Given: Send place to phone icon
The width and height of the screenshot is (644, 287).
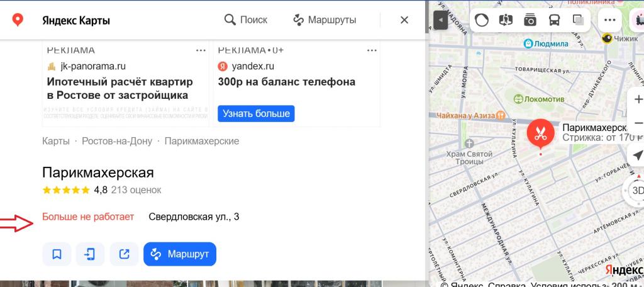Looking at the screenshot, I should coord(90,254).
